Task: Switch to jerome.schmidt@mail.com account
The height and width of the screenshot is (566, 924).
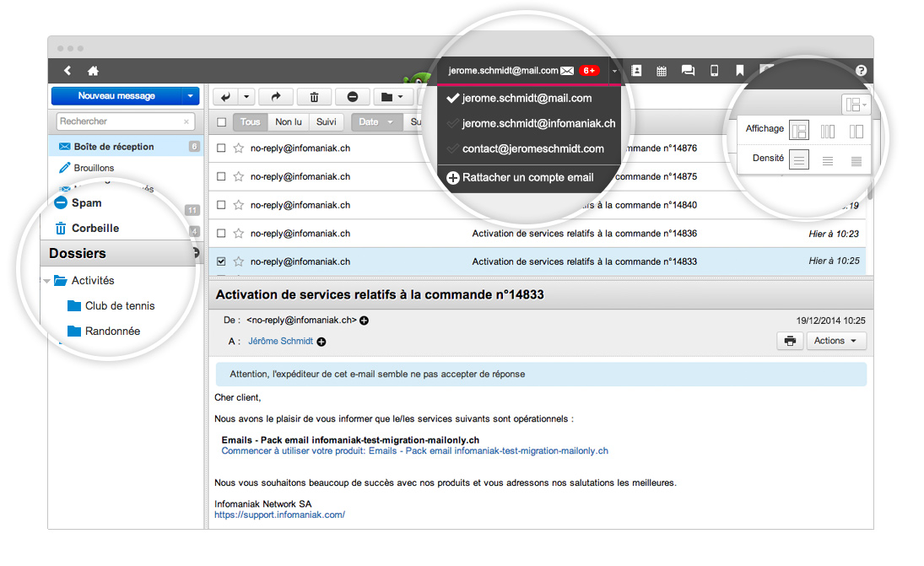Action: (527, 99)
